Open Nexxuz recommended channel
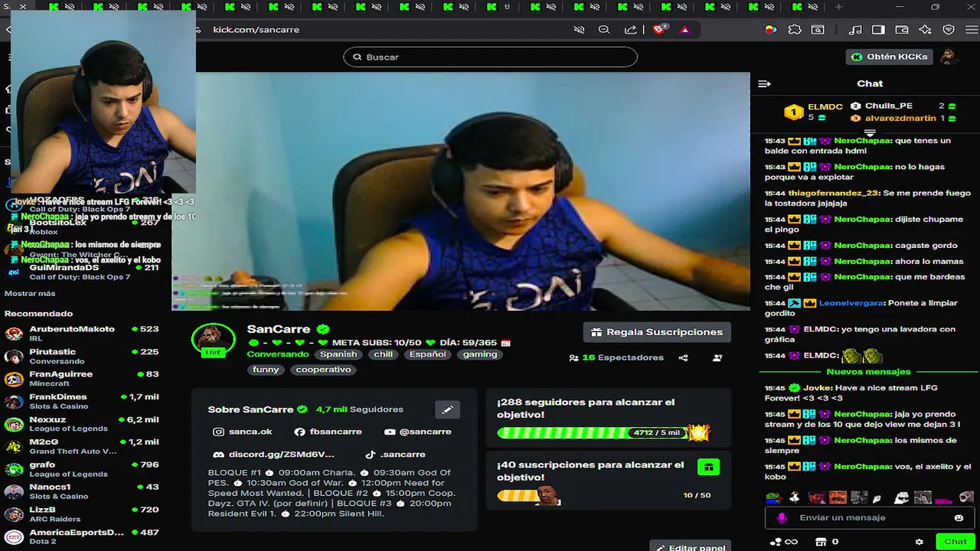This screenshot has height=551, width=980. [81, 423]
